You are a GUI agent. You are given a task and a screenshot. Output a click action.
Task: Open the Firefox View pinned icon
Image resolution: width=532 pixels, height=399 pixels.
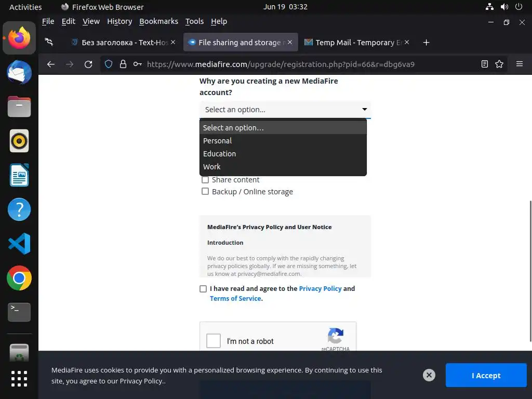point(49,42)
